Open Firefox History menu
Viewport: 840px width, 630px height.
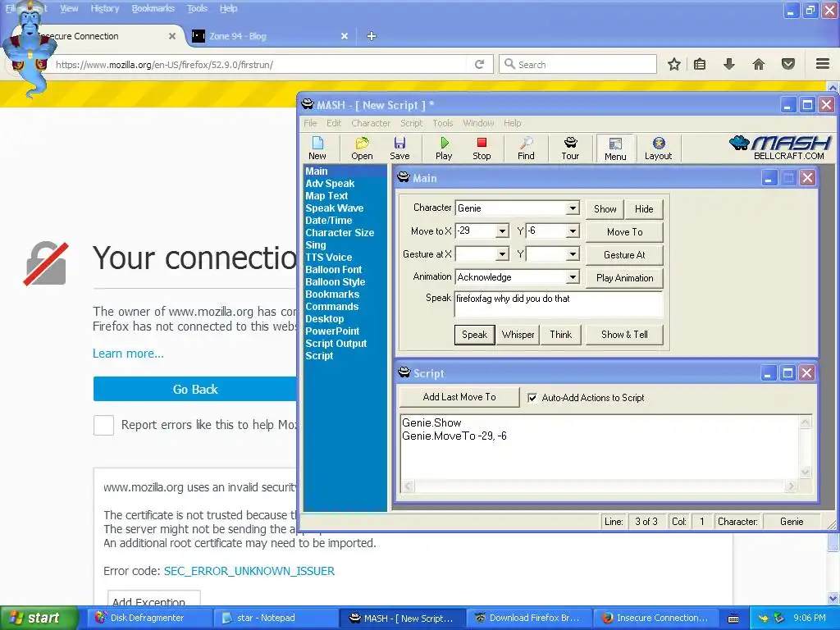pyautogui.click(x=105, y=8)
